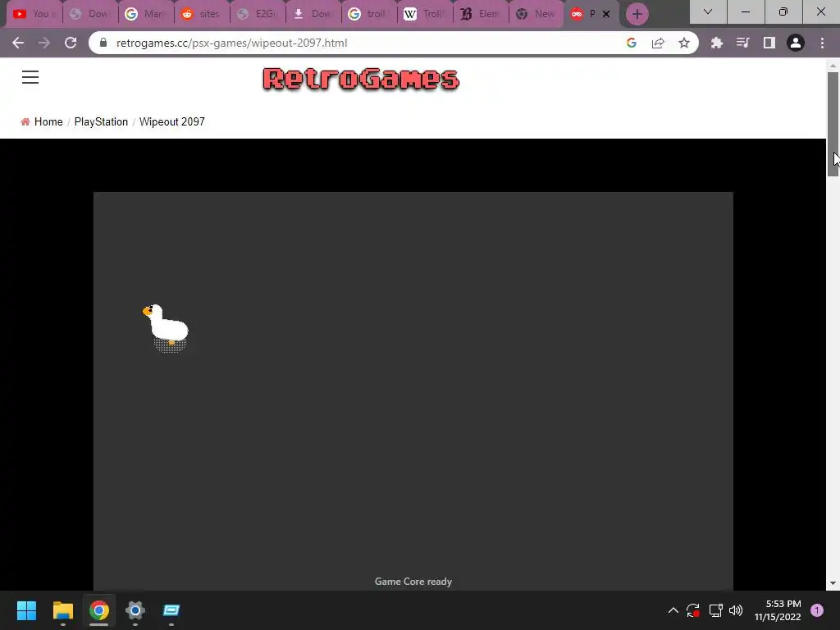Click the home icon in the breadcrumb
The width and height of the screenshot is (840, 630).
[25, 121]
